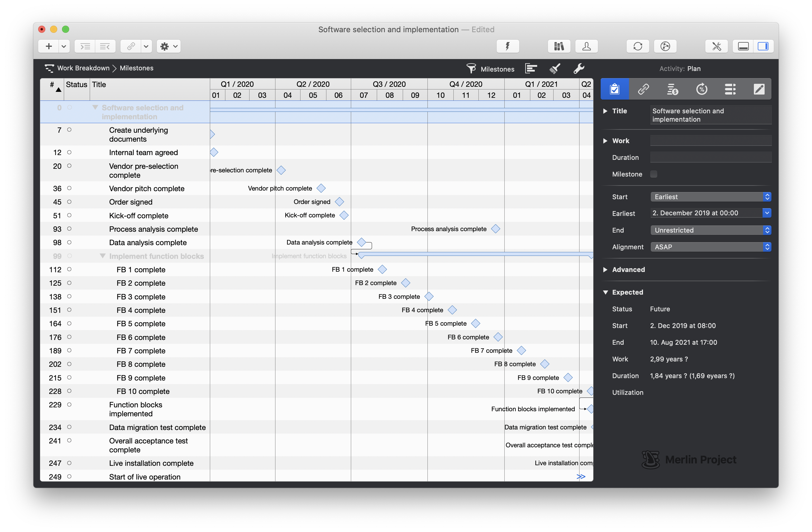Viewport: 812px width, 532px height.
Task: Open the resources person toolbar button
Action: [586, 46]
